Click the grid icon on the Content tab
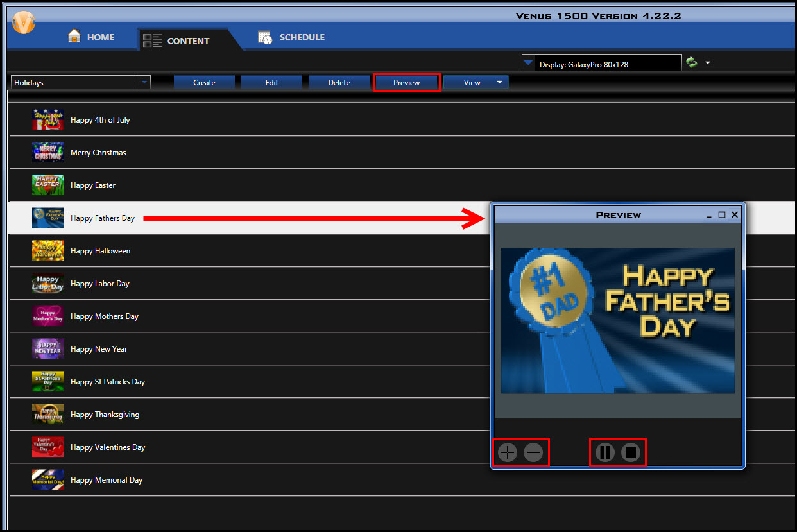Viewport: 797px width, 532px height. point(153,40)
